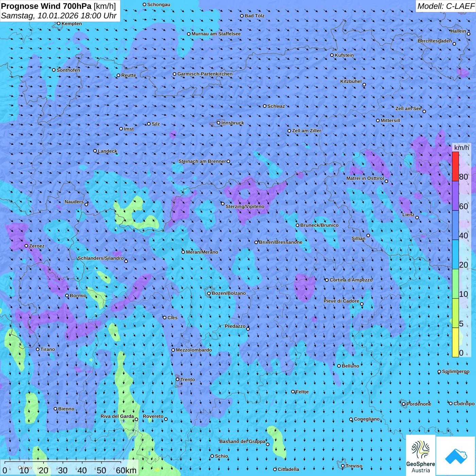Click the Feltre city marker
The image size is (476, 476).
click(293, 392)
